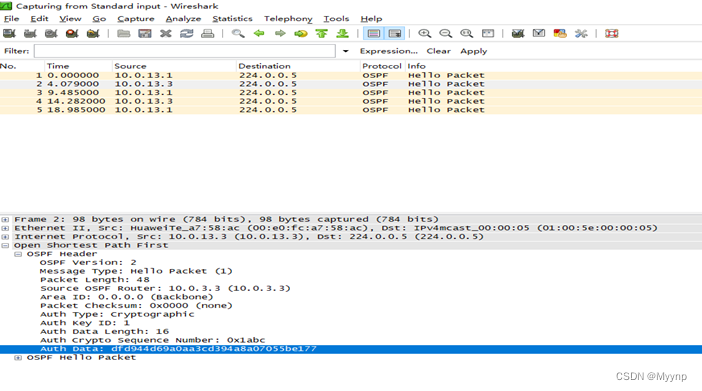Image resolution: width=702 pixels, height=391 pixels.
Task: Open the Analyze menu
Action: point(183,19)
